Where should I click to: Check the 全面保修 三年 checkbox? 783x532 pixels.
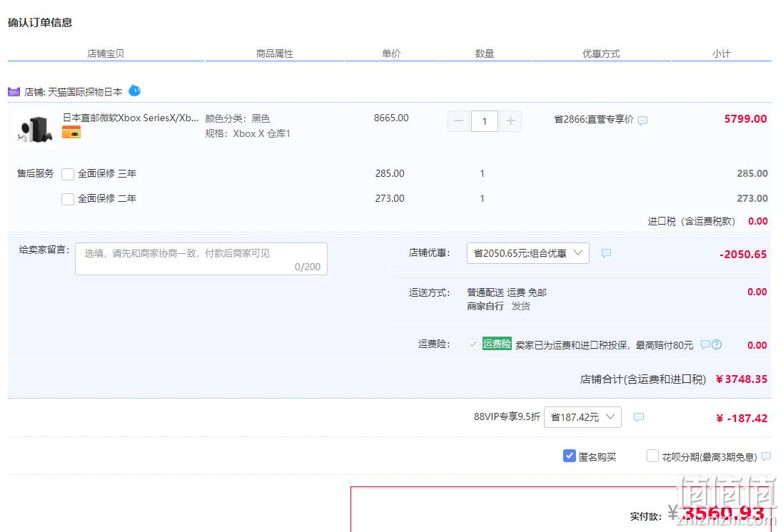(68, 174)
